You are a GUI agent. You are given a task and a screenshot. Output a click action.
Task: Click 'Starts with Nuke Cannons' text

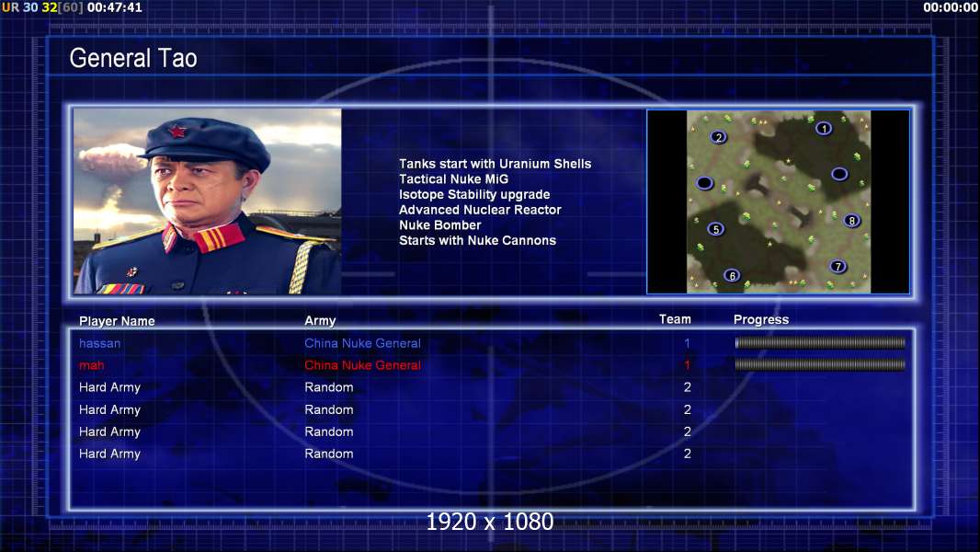coord(477,240)
